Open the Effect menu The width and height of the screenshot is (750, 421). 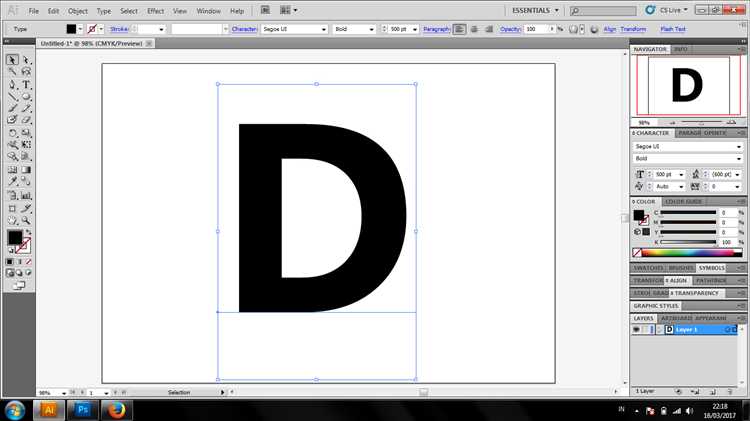(155, 11)
